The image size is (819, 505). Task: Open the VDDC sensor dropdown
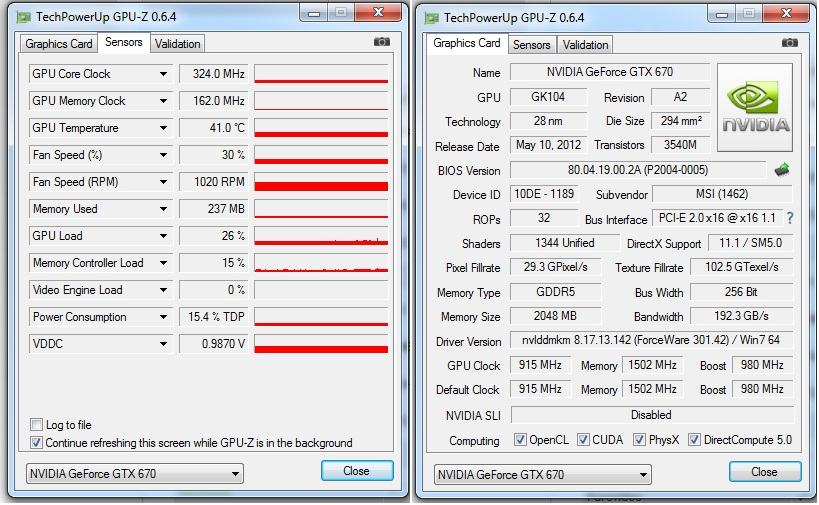(x=163, y=344)
